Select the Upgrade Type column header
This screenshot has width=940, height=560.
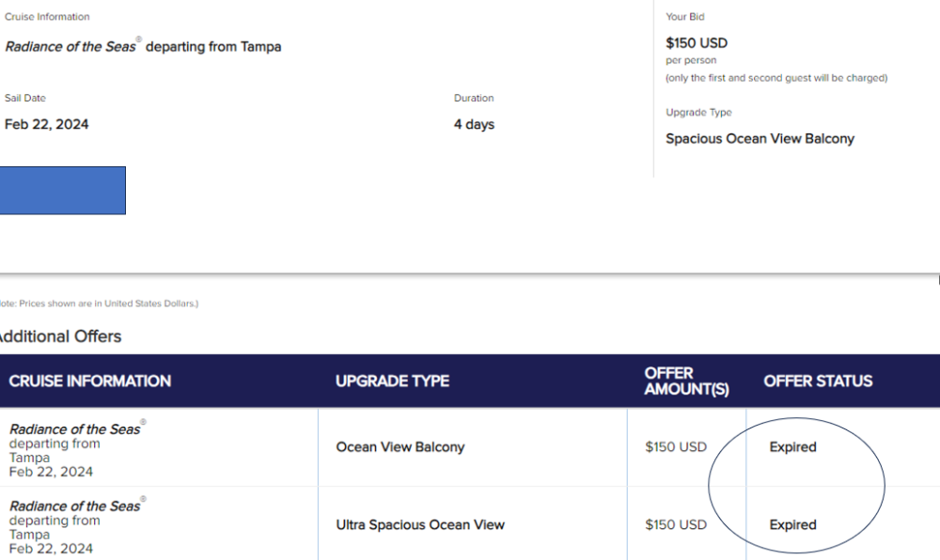(x=392, y=381)
